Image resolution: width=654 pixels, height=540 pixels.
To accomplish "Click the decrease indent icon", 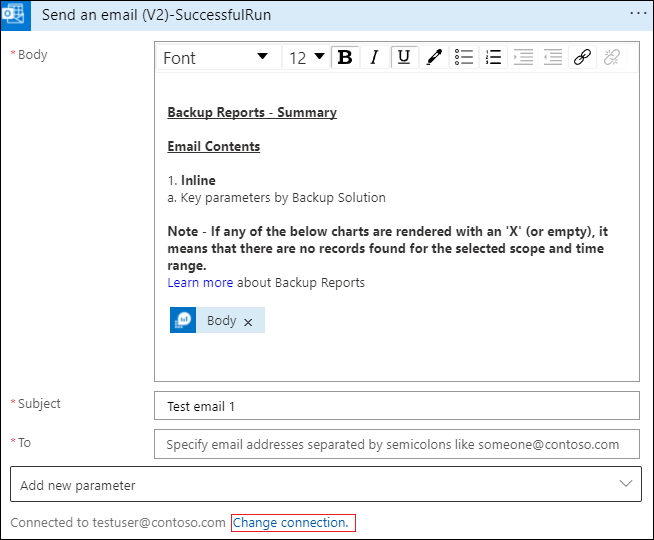I will (x=553, y=57).
